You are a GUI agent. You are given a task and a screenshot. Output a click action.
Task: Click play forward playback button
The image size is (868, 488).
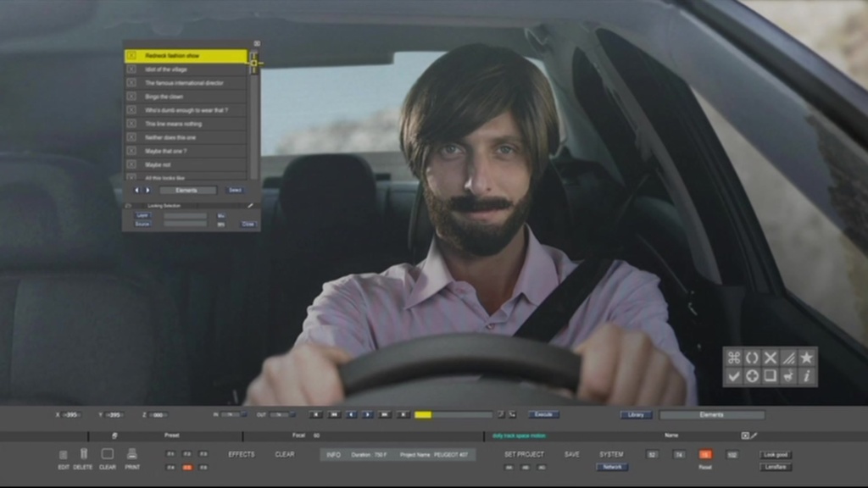368,413
